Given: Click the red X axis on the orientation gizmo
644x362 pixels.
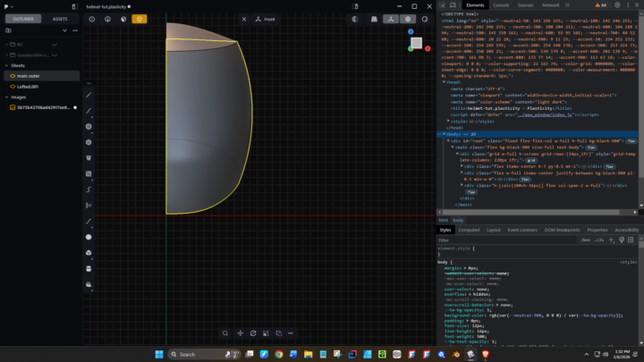Looking at the screenshot, I should tap(428, 48).
